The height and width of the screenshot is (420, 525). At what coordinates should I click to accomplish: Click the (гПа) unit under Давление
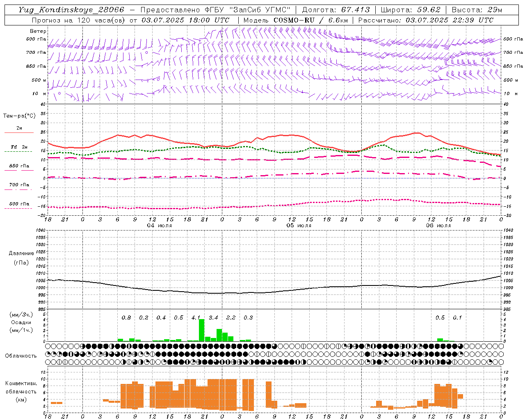click(21, 262)
